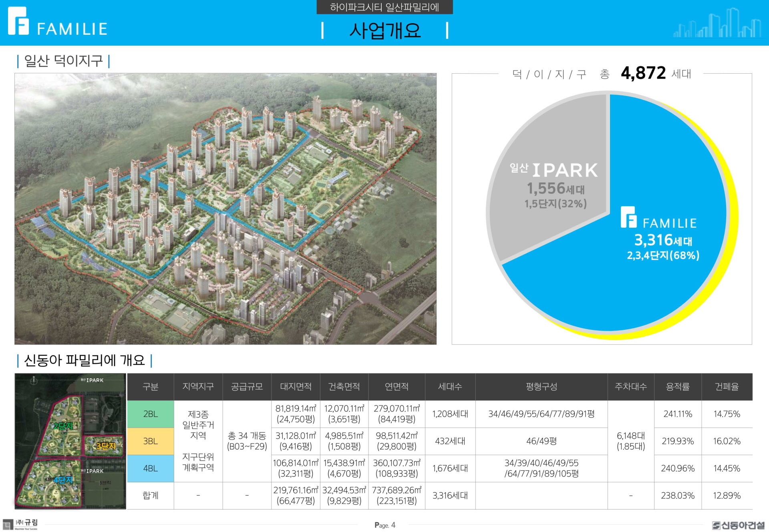Click the 31,128.01㎡ land area cell
Viewport: 769px width, 532px height.
[296, 441]
